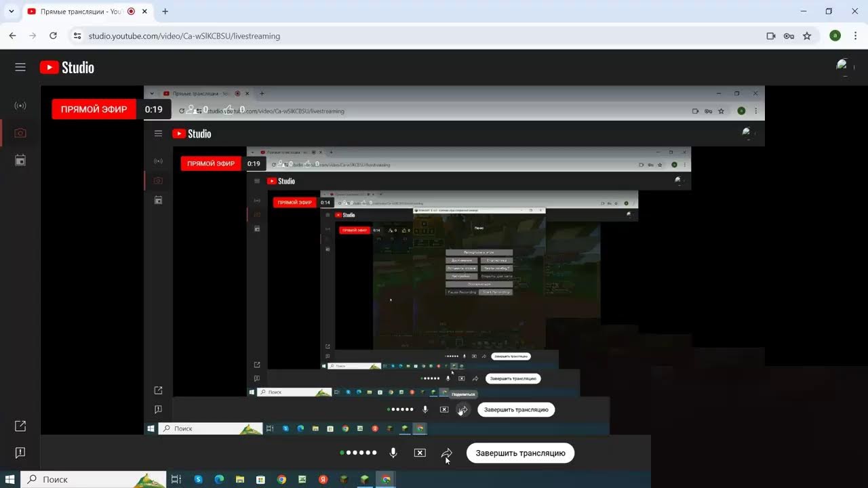Open a new Chrome tab
The width and height of the screenshot is (868, 488).
coord(165,12)
